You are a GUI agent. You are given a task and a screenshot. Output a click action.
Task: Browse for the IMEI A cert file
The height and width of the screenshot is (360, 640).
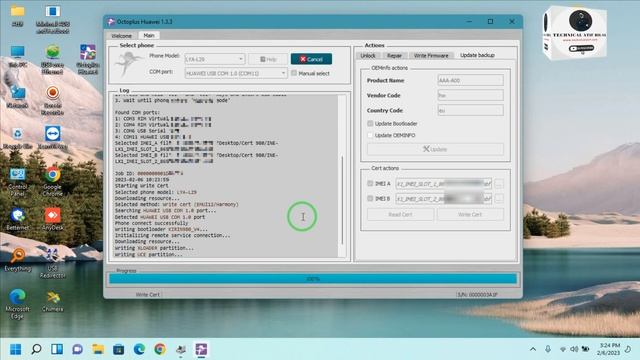498,184
